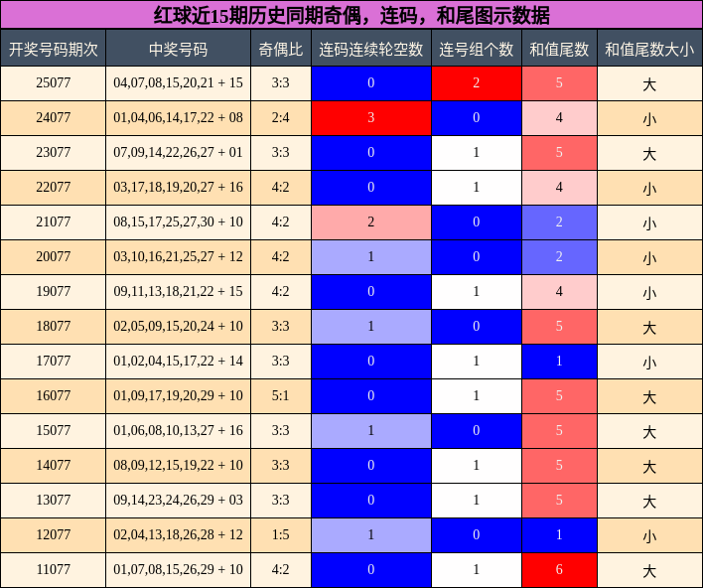703x588 pixels.
Task: Click the white 1 连号组 cell in row 23077
Action: pyautogui.click(x=477, y=153)
